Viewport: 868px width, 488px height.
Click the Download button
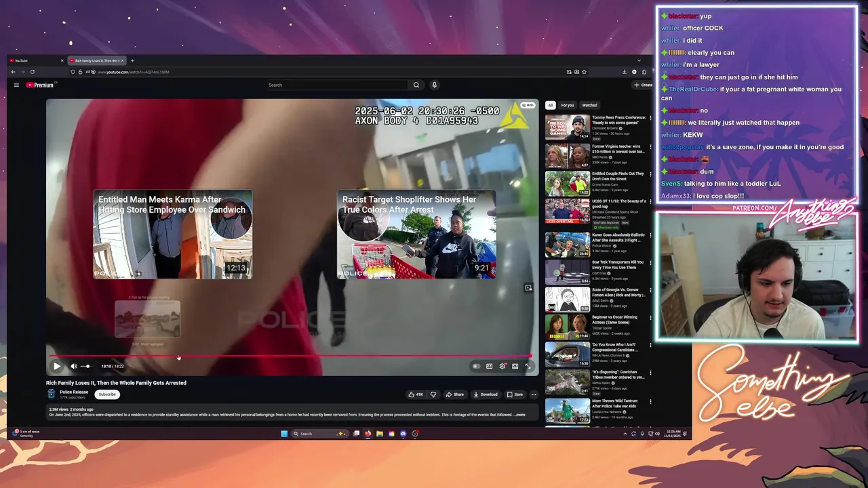tap(486, 394)
